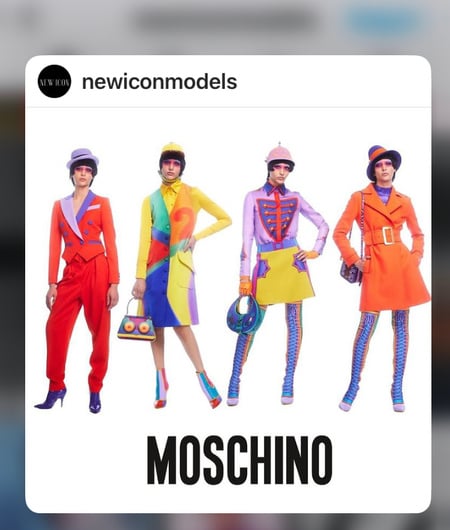Tap the purple chain-strap shoulder bag

tap(352, 272)
